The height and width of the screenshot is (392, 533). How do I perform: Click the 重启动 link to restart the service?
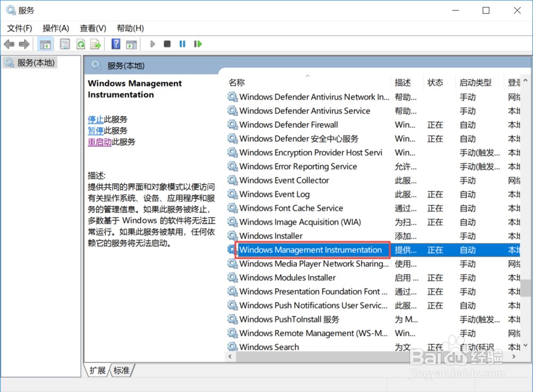[x=100, y=142]
